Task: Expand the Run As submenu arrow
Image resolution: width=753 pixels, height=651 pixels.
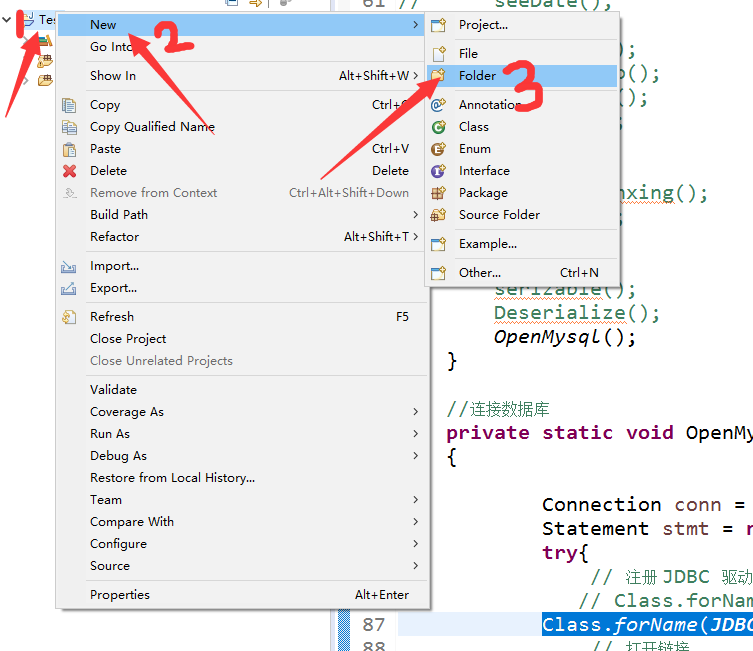Action: coord(415,434)
